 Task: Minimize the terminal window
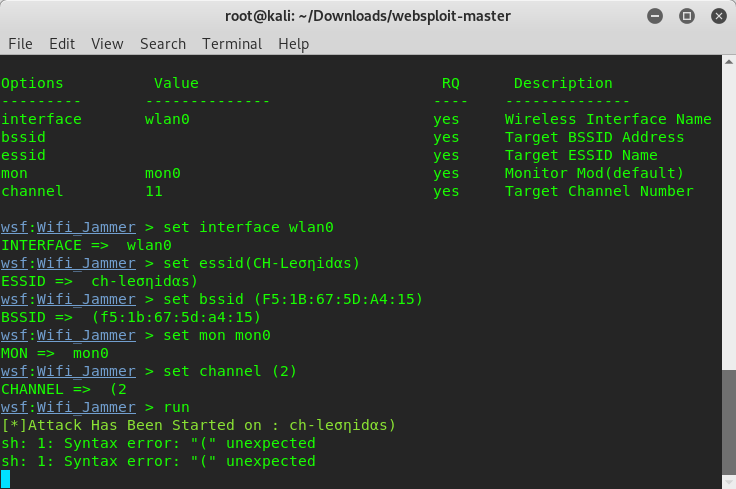click(x=655, y=16)
